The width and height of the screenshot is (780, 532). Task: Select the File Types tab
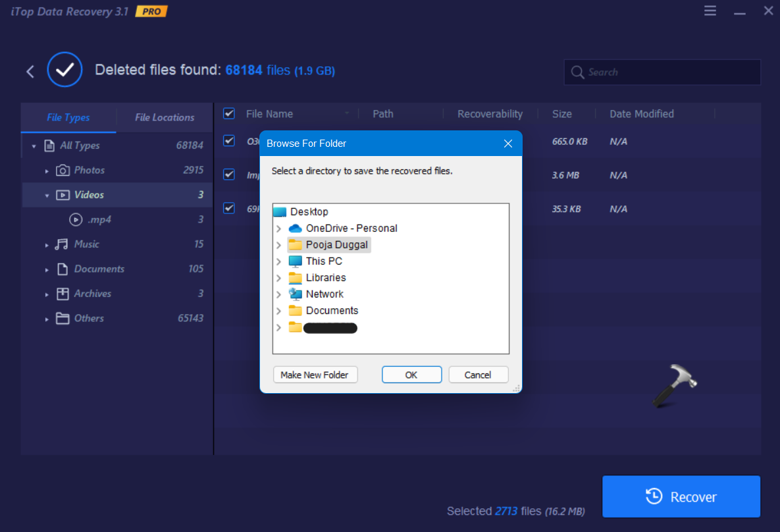point(68,117)
